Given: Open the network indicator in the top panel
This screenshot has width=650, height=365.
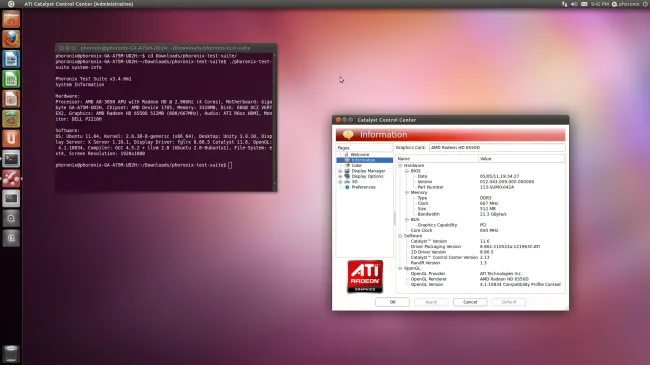Looking at the screenshot, I should point(564,4).
